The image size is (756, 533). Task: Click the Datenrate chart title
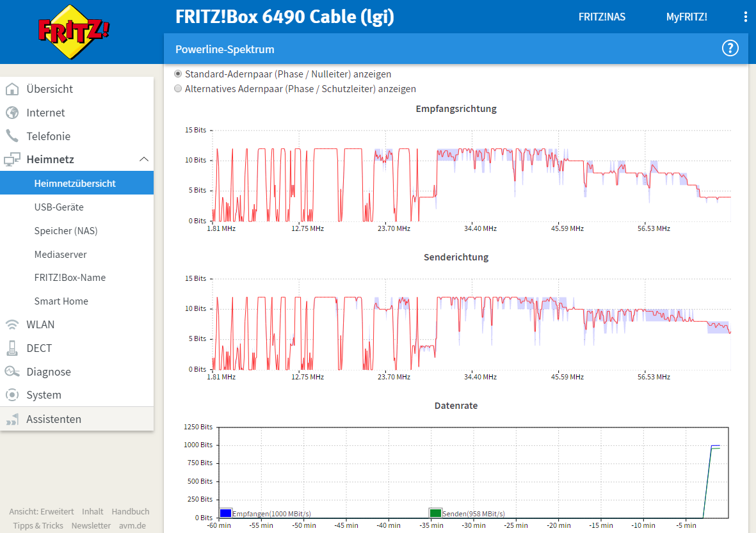tap(456, 405)
